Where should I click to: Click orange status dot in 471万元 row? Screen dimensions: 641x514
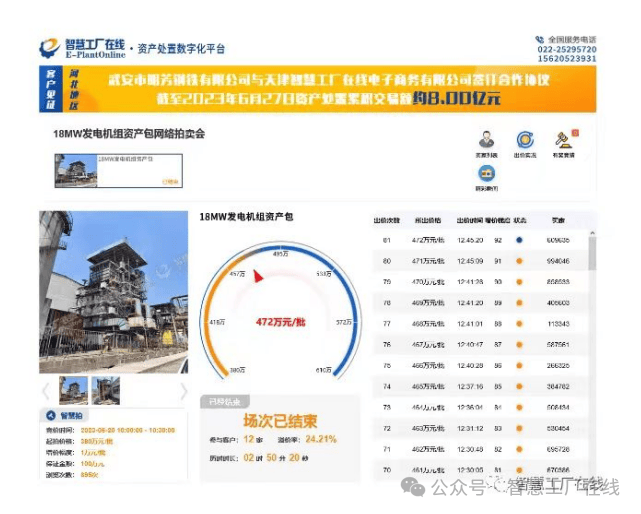coord(519,261)
